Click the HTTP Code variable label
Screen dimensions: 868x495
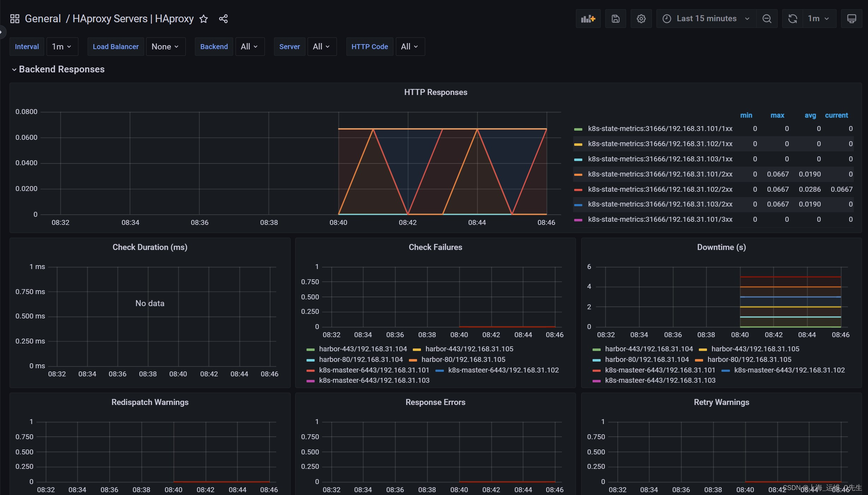369,47
